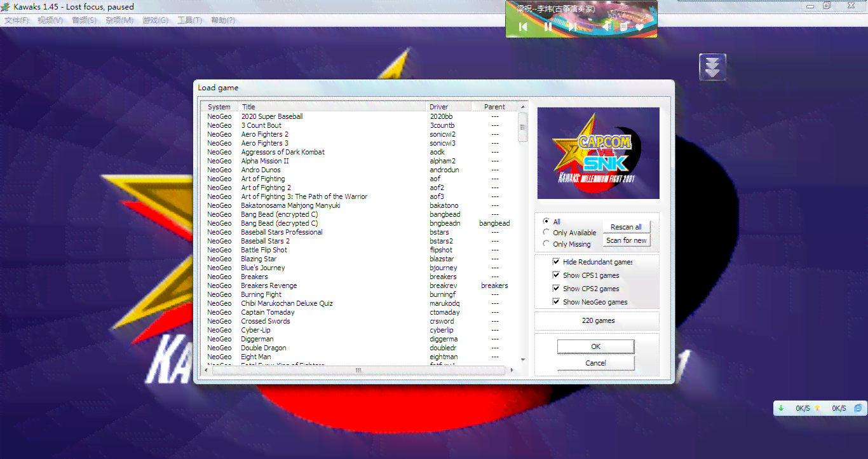Screen dimensions: 868x459
Task: Sort game list by Title column header
Action: click(332, 107)
